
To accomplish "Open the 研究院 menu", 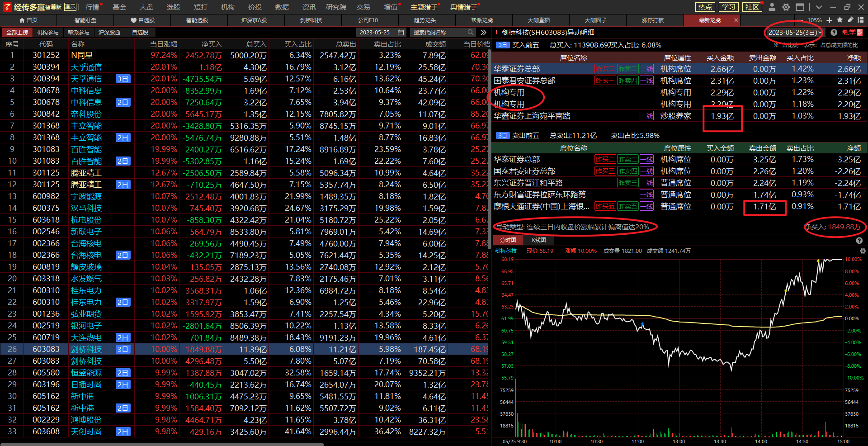I will (336, 7).
